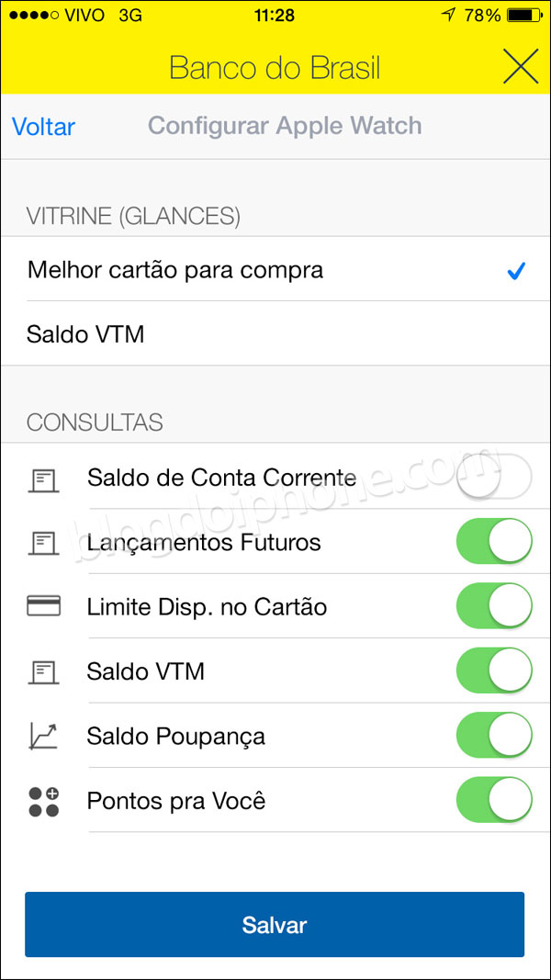The width and height of the screenshot is (551, 980).
Task: Turn off Limite Disp. no Cartão switch
Action: coord(494,605)
